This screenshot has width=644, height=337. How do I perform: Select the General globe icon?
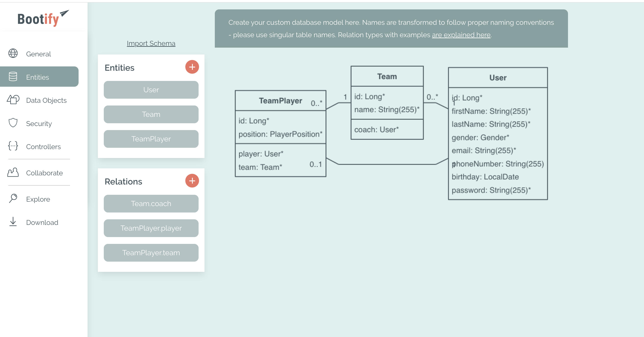13,54
